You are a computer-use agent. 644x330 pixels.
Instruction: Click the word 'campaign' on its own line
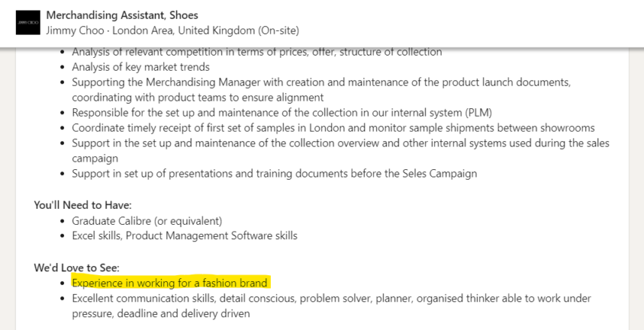click(95, 159)
